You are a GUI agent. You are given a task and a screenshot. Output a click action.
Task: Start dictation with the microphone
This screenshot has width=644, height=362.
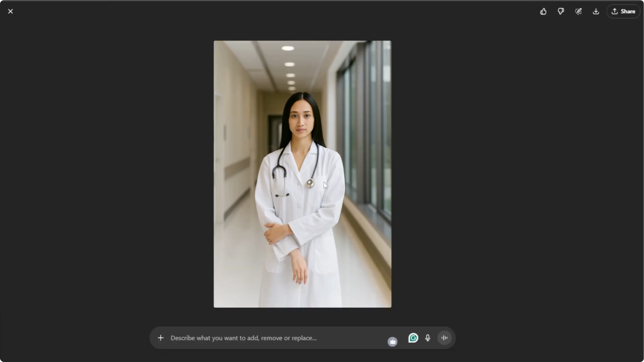point(428,338)
